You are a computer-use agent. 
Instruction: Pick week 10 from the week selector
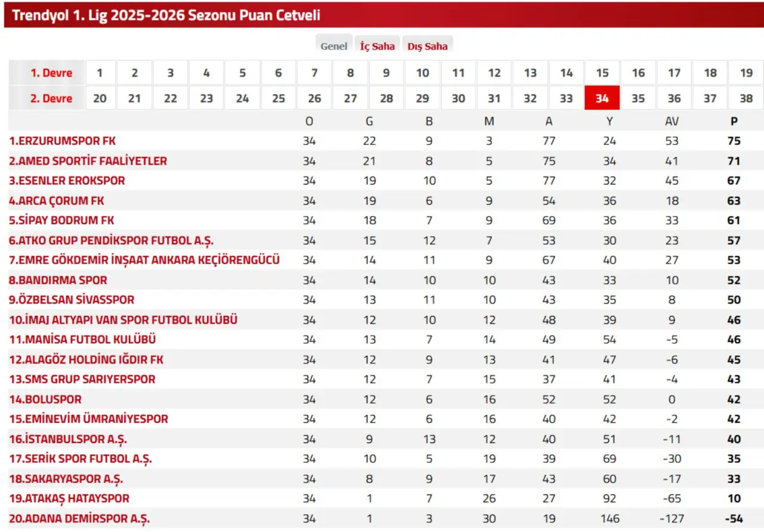point(423,73)
